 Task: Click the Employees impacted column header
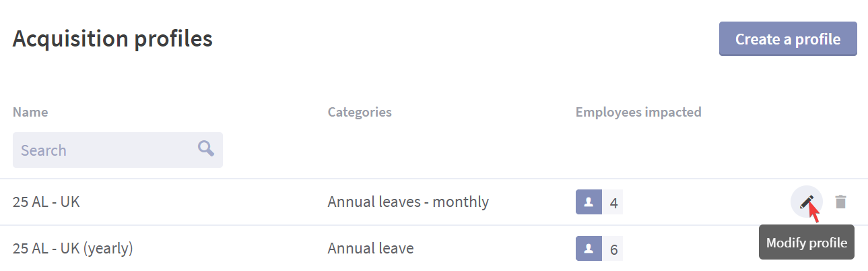638,112
